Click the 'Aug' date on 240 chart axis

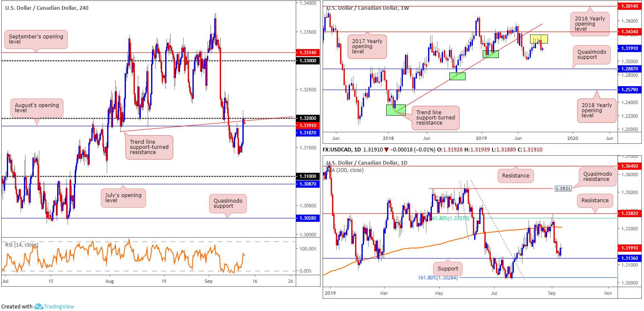pos(110,282)
